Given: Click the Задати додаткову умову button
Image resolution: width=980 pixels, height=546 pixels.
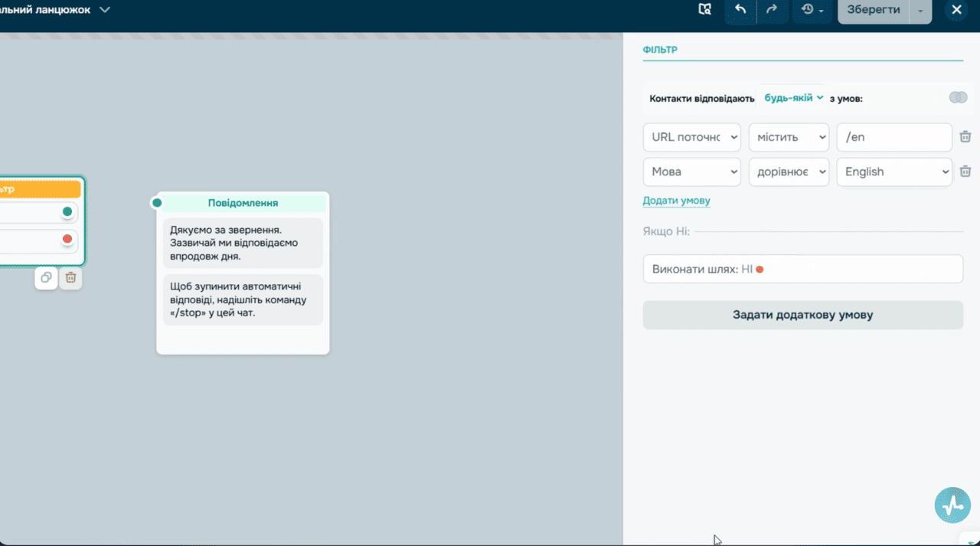Looking at the screenshot, I should pos(802,315).
